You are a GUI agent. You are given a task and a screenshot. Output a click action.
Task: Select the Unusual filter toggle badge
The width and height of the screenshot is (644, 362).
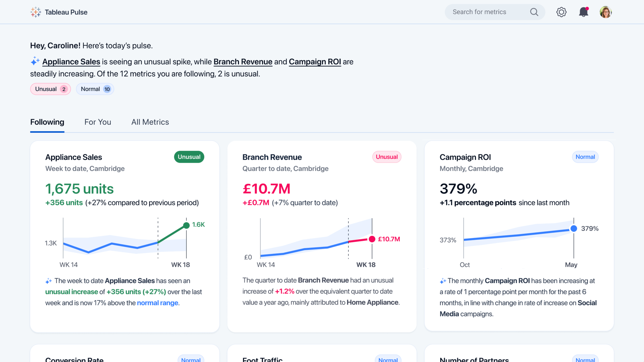coord(50,89)
